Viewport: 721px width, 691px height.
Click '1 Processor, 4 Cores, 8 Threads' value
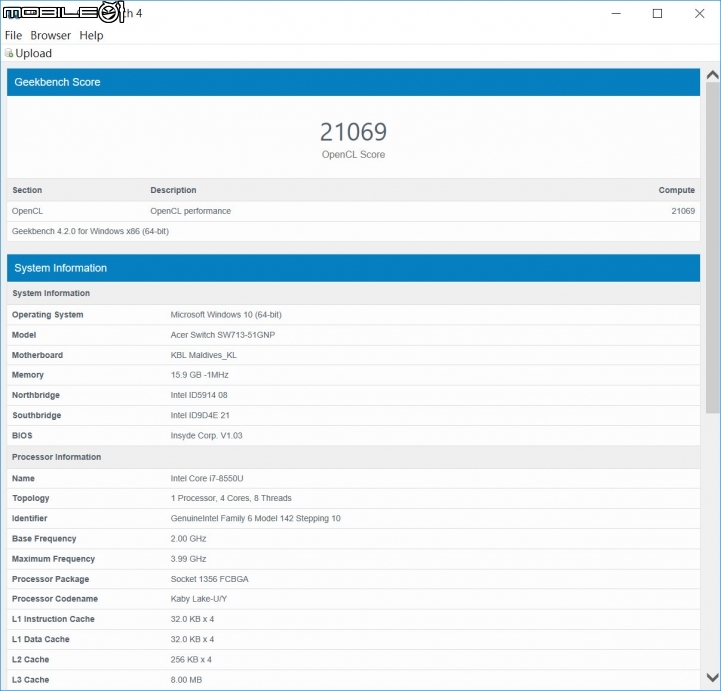point(231,498)
